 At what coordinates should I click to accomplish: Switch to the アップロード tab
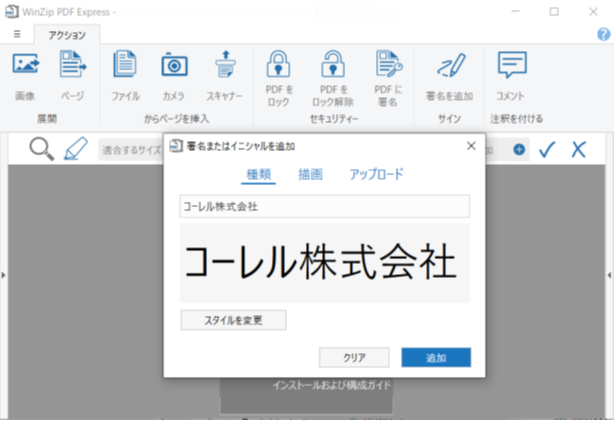click(376, 174)
